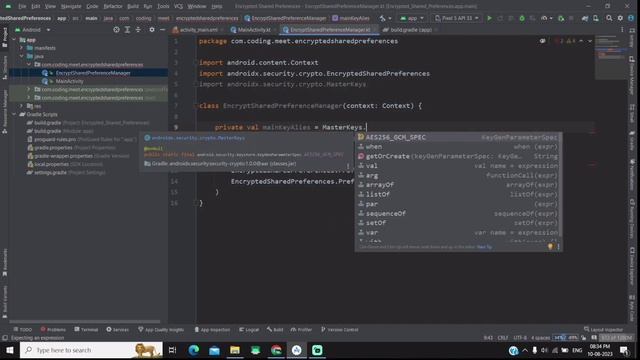Image resolution: width=640 pixels, height=360 pixels.
Task: Open the Profiler tool window
Action: pos(301,329)
